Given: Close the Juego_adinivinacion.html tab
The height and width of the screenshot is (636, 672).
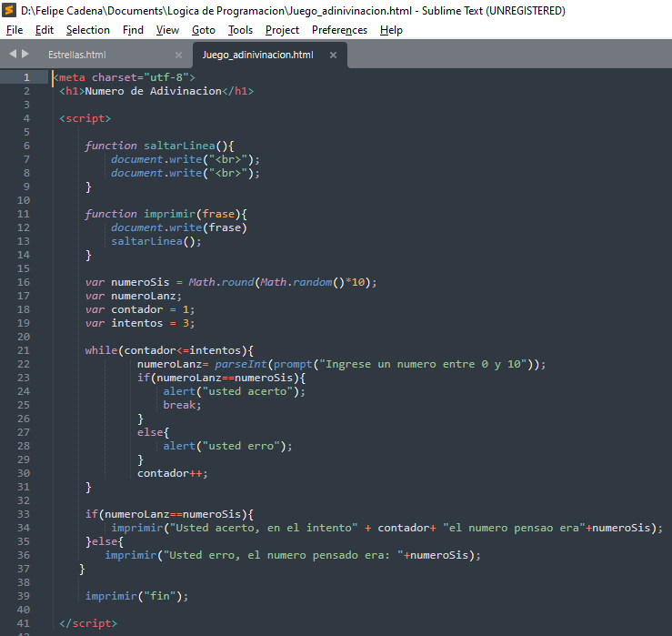Looking at the screenshot, I should [333, 56].
